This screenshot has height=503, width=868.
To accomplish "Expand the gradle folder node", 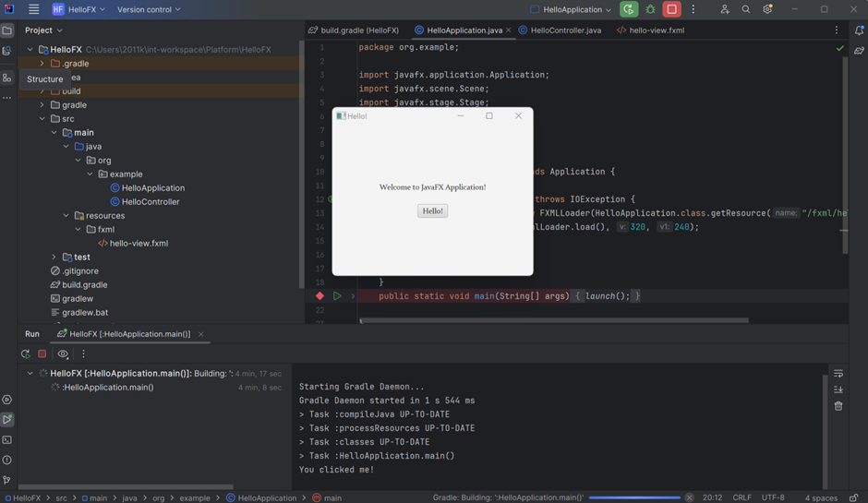I will [42, 105].
